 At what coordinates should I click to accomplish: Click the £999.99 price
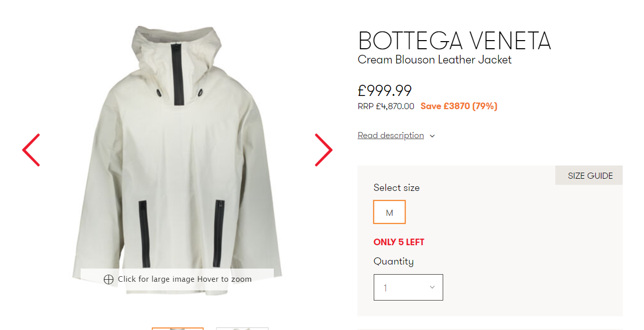385,90
